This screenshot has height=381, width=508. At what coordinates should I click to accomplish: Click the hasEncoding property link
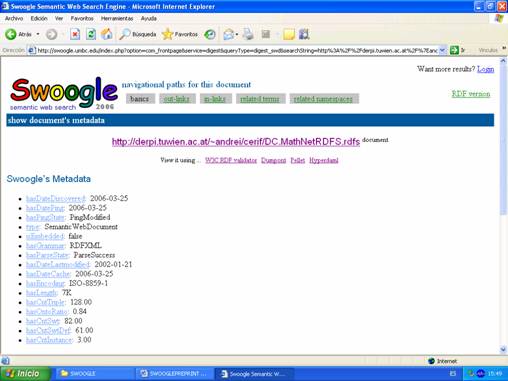tap(45, 283)
